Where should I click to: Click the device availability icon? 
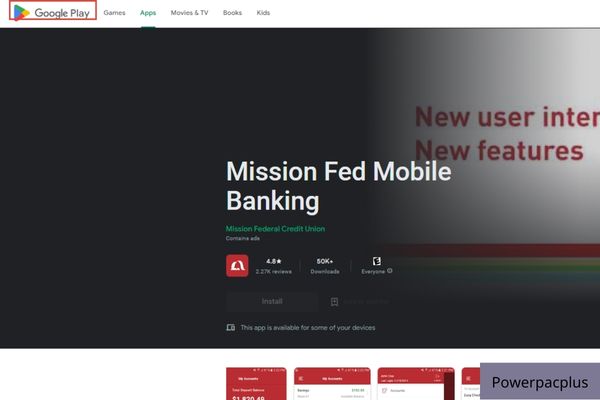pyautogui.click(x=231, y=328)
